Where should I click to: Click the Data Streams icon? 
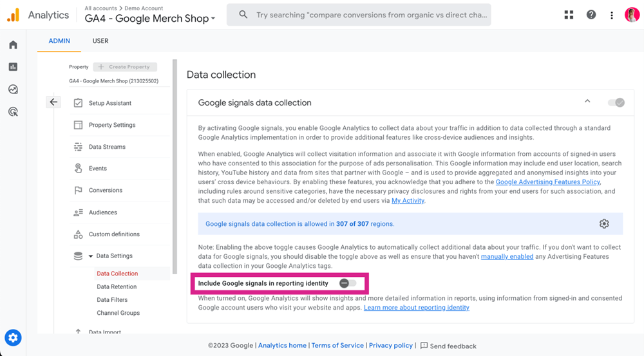[x=78, y=147]
